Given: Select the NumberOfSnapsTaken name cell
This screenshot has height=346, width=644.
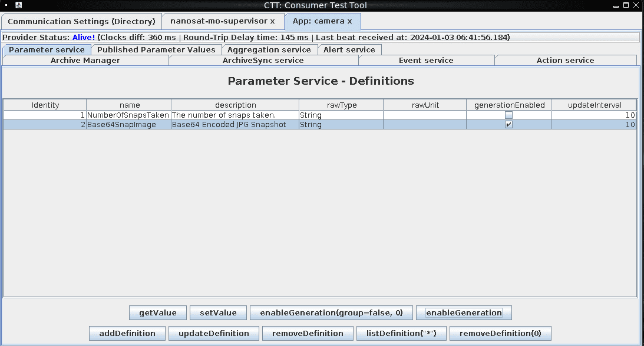Looking at the screenshot, I should tap(128, 115).
